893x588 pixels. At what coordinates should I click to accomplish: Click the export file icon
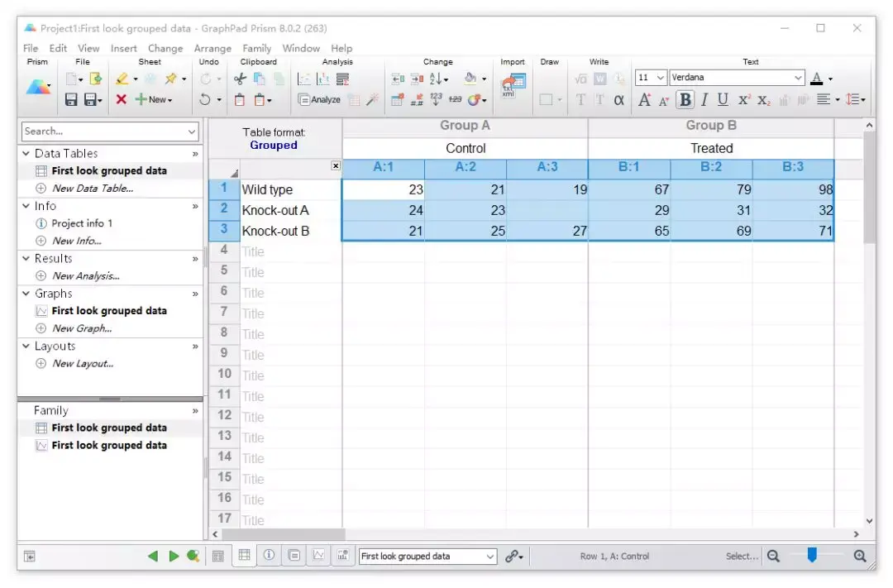click(x=96, y=79)
